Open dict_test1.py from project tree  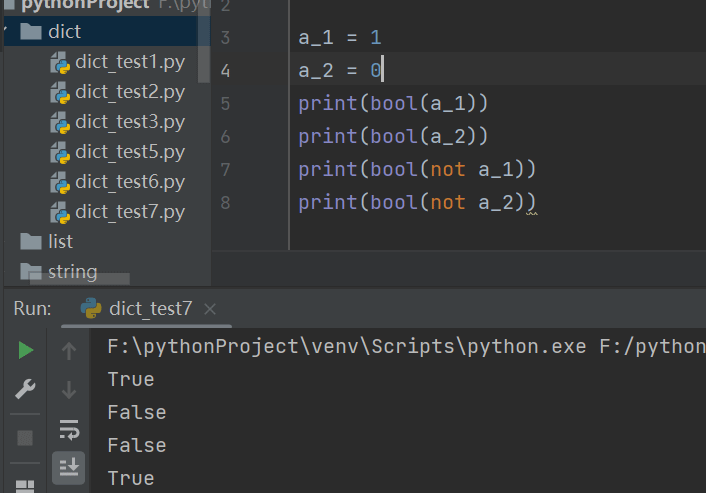pos(130,62)
